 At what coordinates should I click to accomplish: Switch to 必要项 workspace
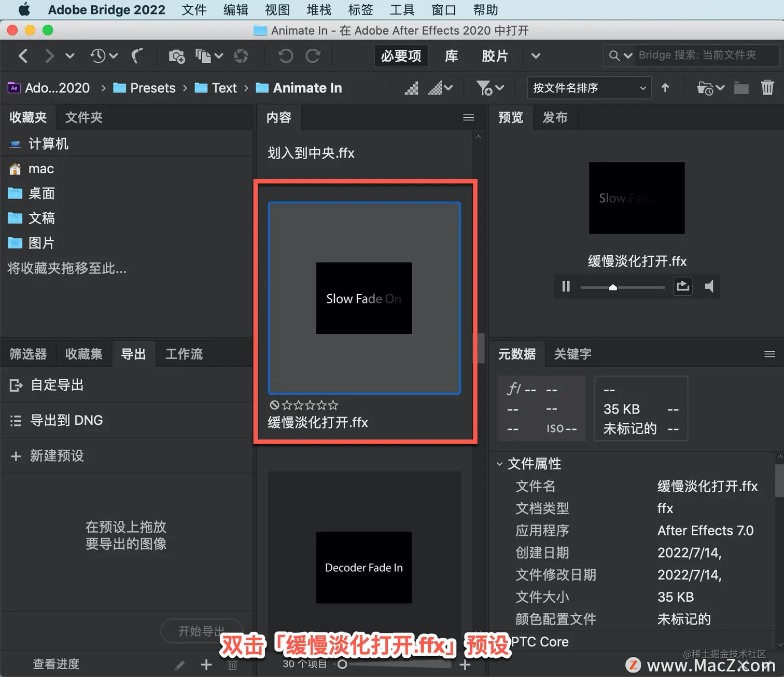pyautogui.click(x=401, y=56)
